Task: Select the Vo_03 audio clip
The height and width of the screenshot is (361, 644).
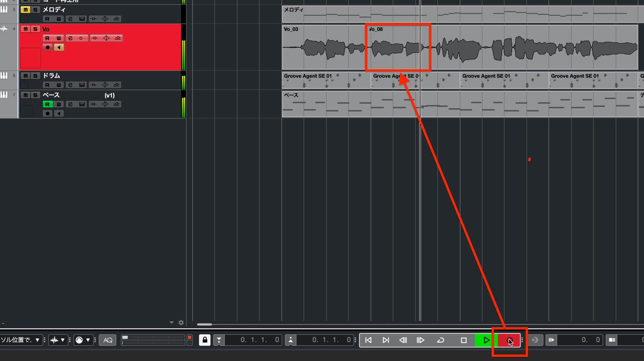Action: click(324, 47)
